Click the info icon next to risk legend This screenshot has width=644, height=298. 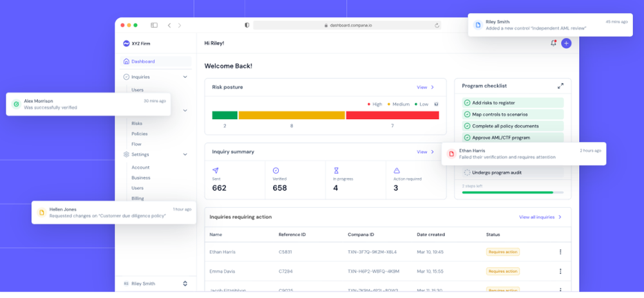(436, 104)
